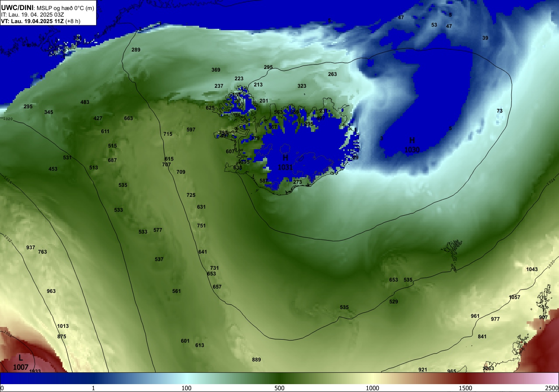Click the 1013 height value
The image size is (559, 392).
click(x=63, y=326)
